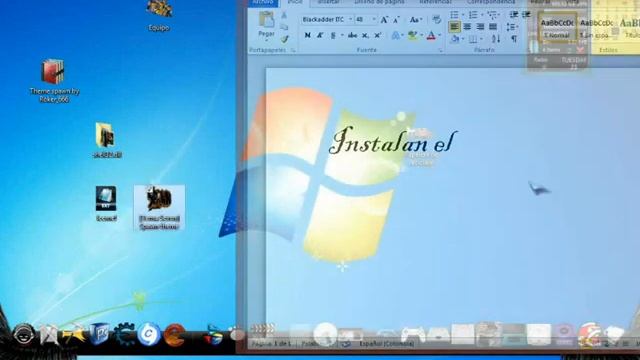Switch to the Referencias tab
This screenshot has width=640, height=360.
435,2
